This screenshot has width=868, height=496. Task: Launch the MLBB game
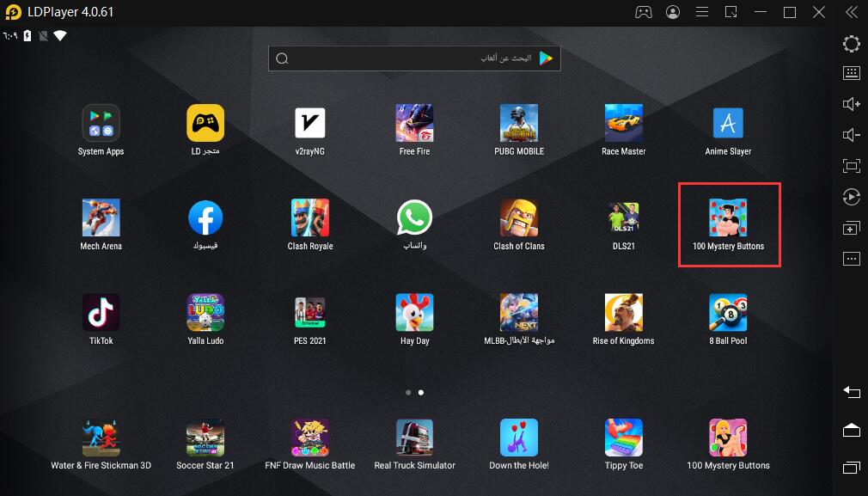pos(519,312)
